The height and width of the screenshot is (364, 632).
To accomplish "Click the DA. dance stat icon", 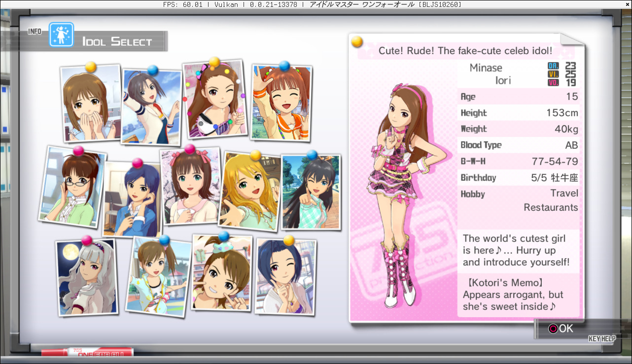I will point(554,66).
